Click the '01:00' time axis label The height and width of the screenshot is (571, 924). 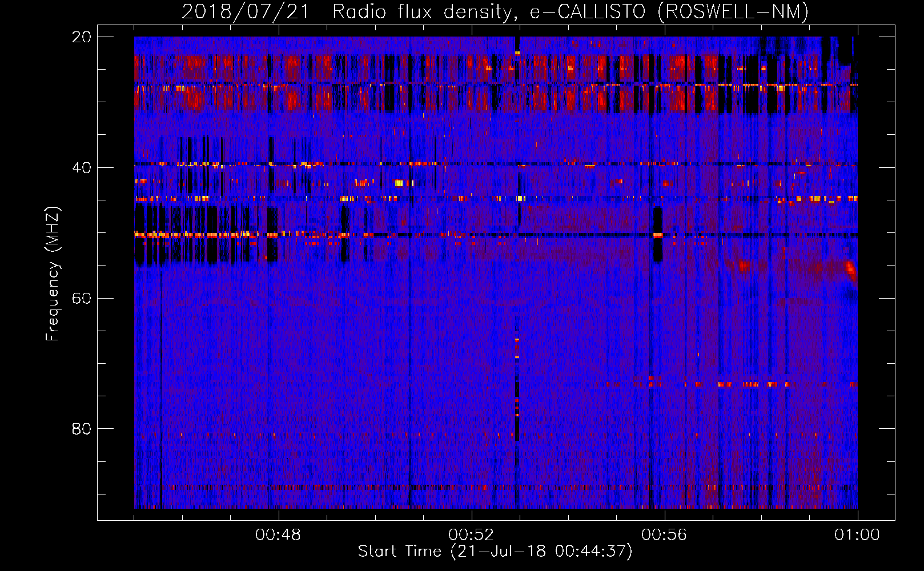857,535
